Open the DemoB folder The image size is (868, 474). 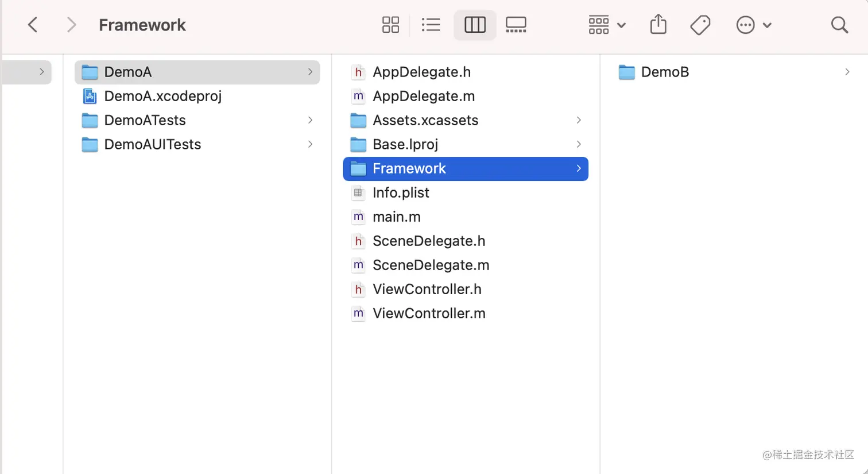(x=665, y=72)
